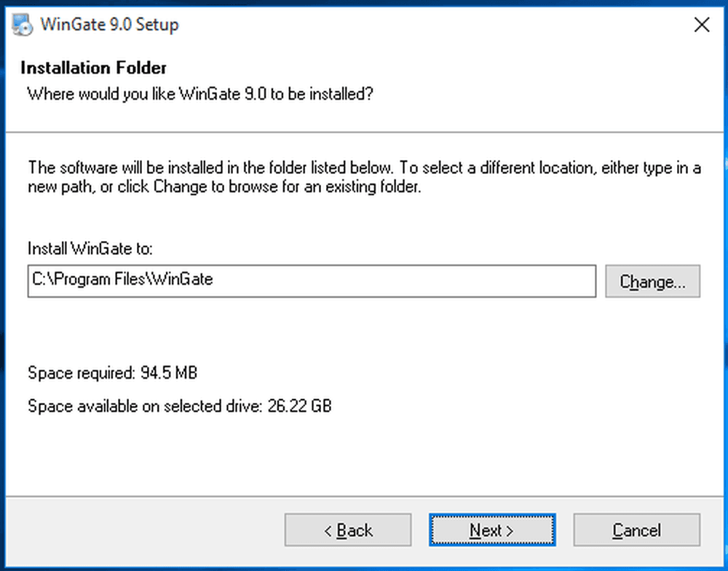The height and width of the screenshot is (571, 728).
Task: Focus the install path input field
Action: 312,281
